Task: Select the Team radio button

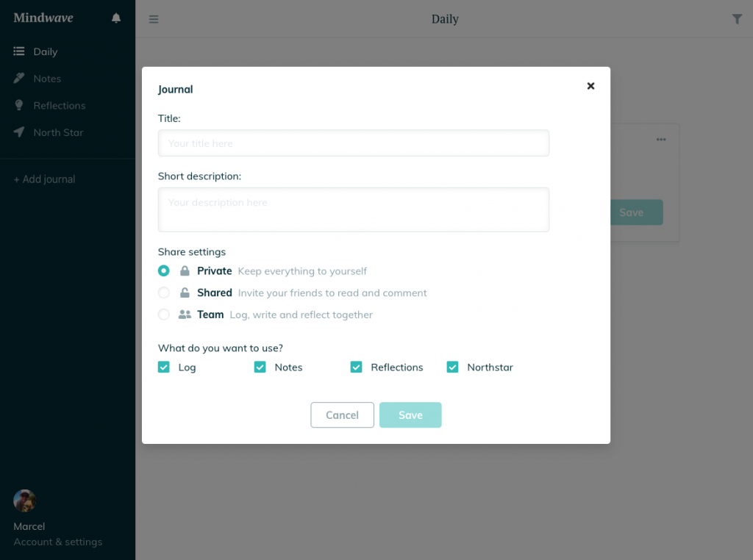Action: click(164, 315)
